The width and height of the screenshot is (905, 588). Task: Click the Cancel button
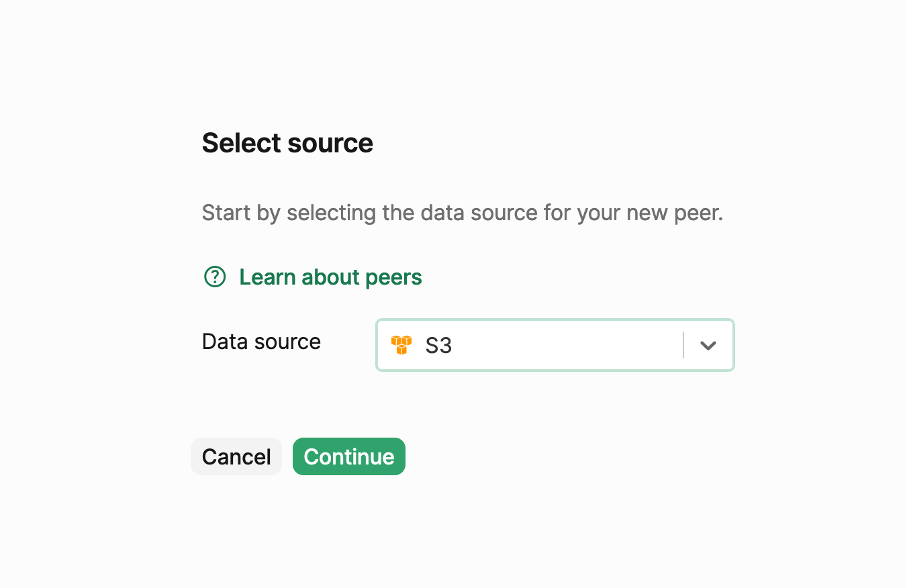(236, 456)
